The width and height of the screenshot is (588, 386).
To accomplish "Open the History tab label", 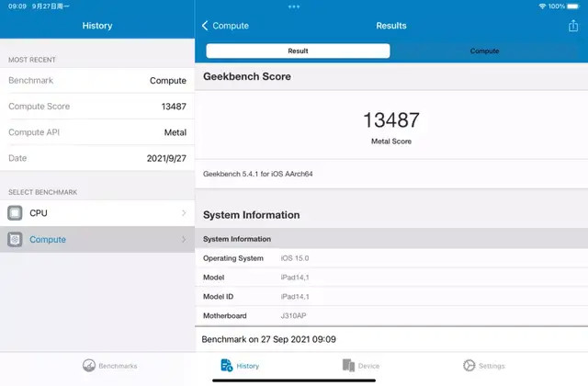I will [x=248, y=366].
